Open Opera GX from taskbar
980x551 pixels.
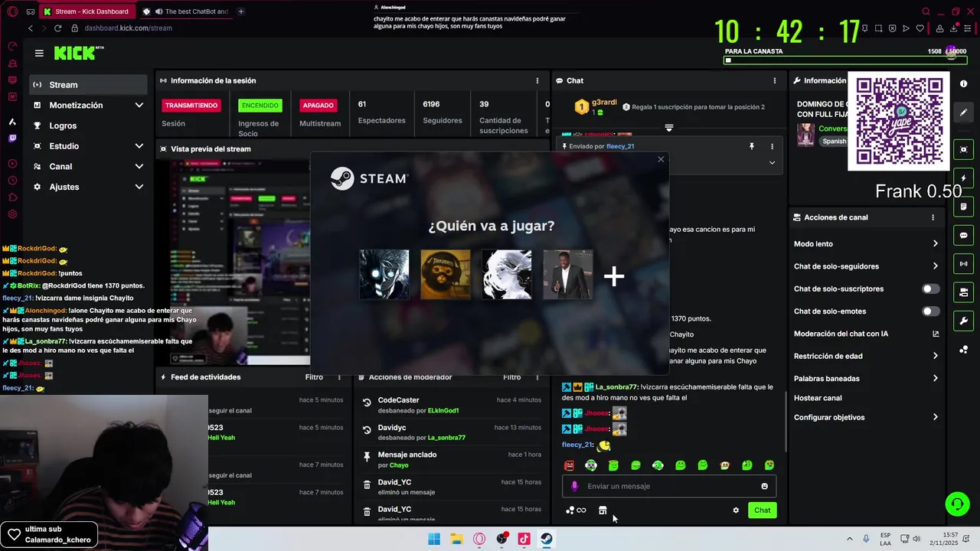point(479,539)
